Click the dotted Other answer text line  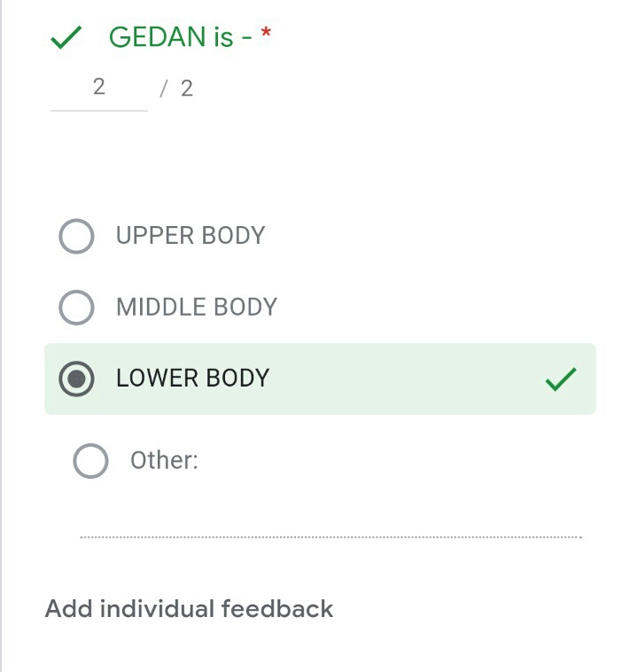tap(331, 537)
